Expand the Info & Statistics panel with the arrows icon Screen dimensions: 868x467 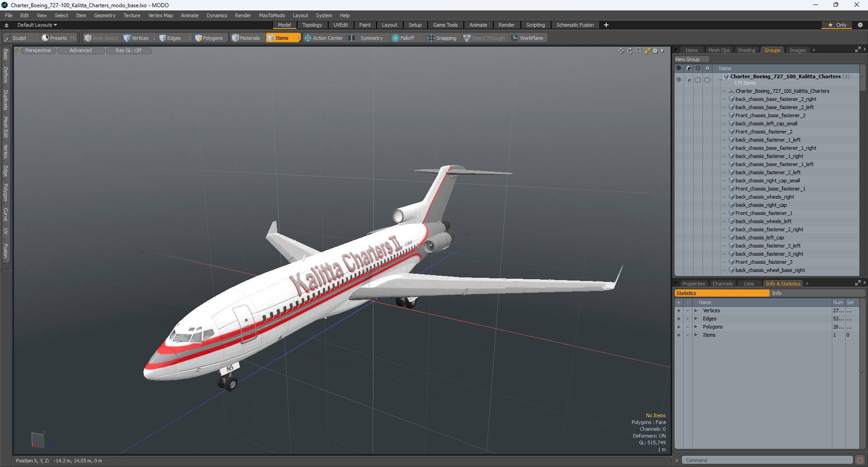858,283
